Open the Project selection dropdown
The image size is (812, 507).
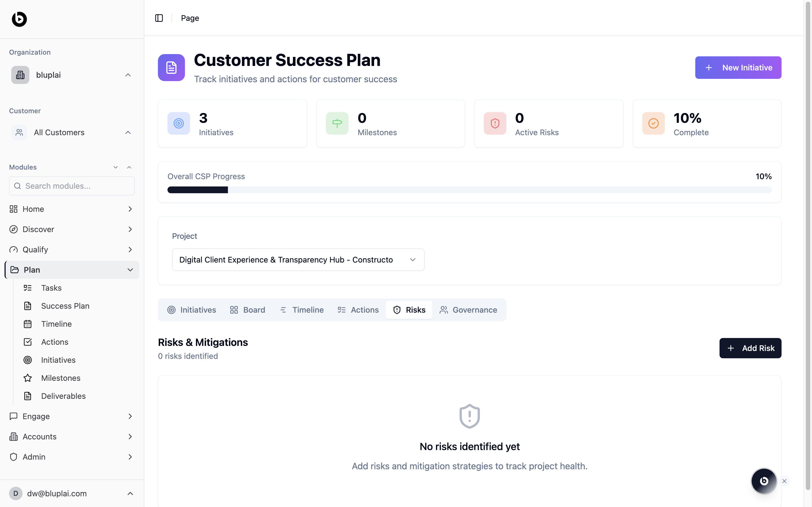click(298, 259)
